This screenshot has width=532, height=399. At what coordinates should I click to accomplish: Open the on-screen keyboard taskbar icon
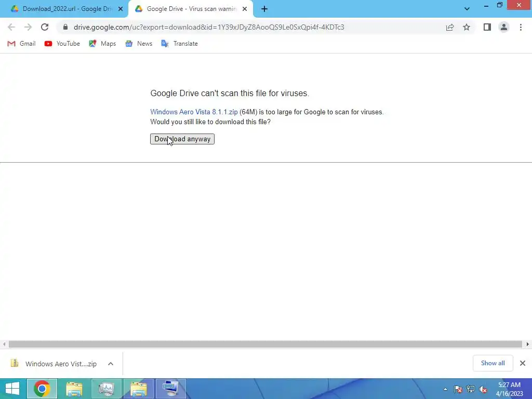coord(170,389)
